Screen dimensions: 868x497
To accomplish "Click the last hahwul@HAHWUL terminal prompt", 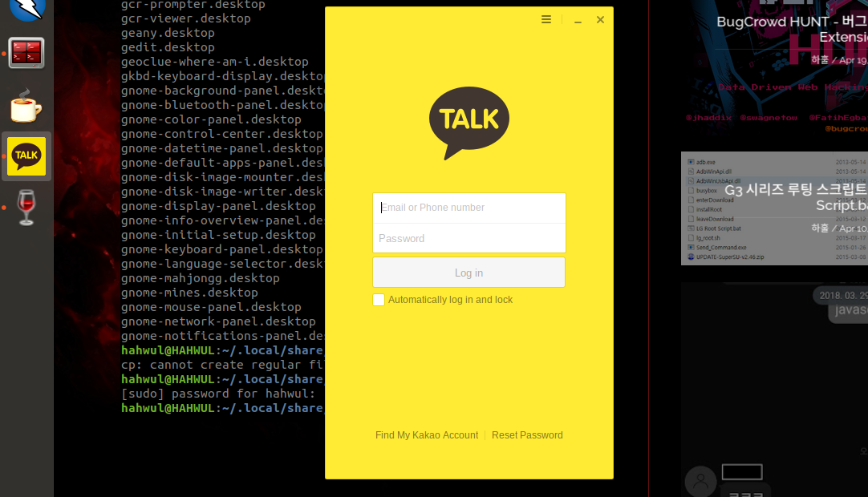I will pyautogui.click(x=222, y=408).
